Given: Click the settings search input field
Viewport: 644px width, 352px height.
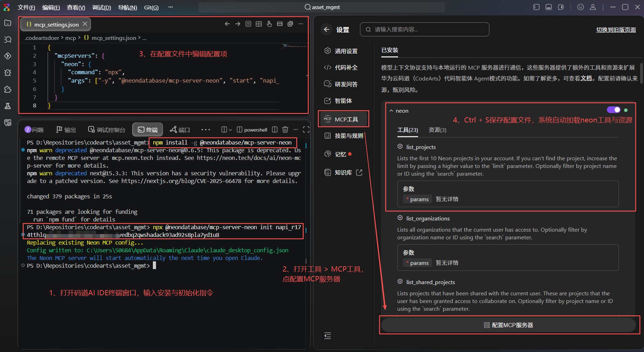Looking at the screenshot, I should point(424,29).
